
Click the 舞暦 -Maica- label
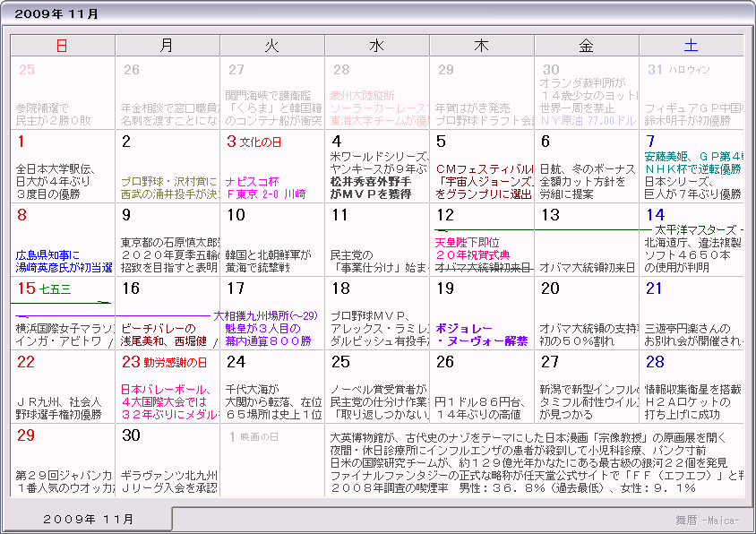(707, 520)
